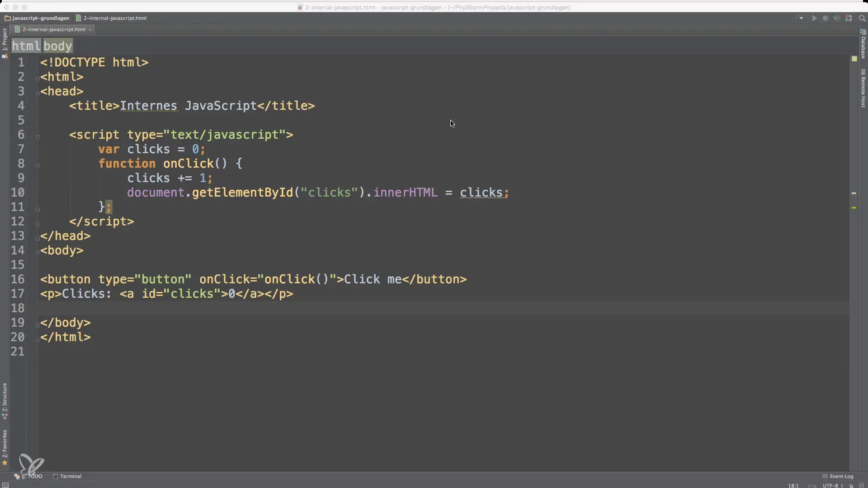The height and width of the screenshot is (488, 868).
Task: Select html breadcrumb element
Action: [x=26, y=46]
